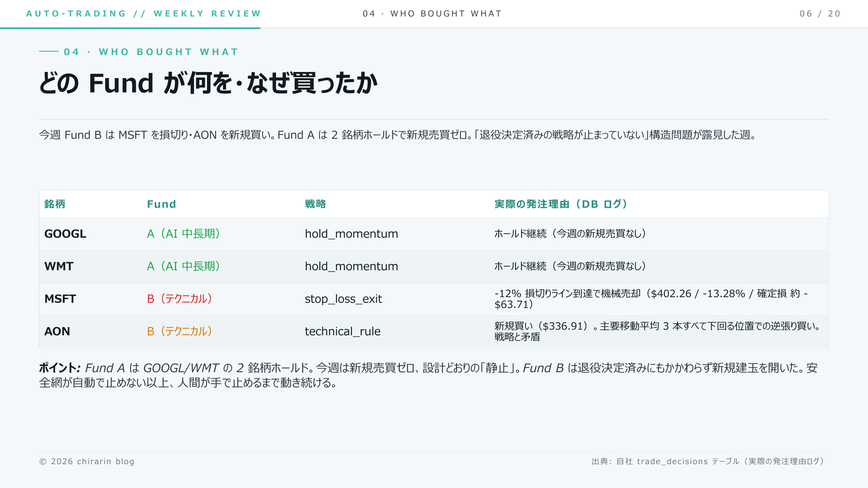This screenshot has height=488, width=868.
Task: Click the footer source '出典: 自社 trade_decisions テーブル'
Action: 708,462
